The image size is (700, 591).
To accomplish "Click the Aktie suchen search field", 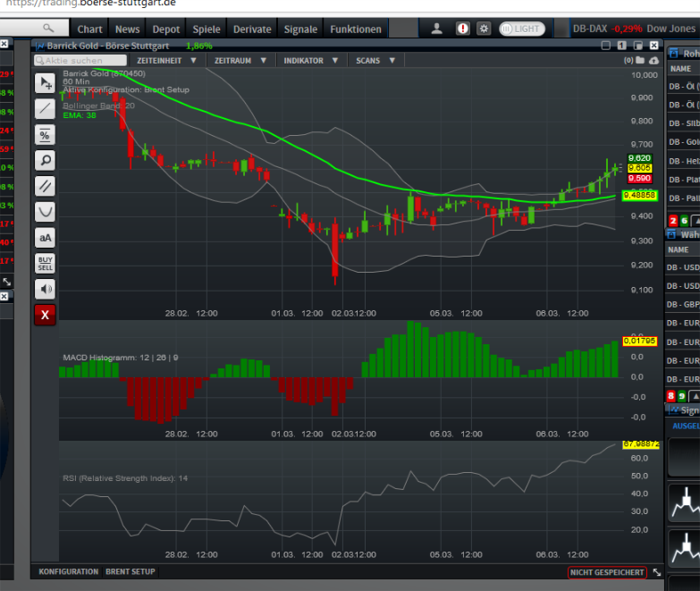I will pos(80,60).
